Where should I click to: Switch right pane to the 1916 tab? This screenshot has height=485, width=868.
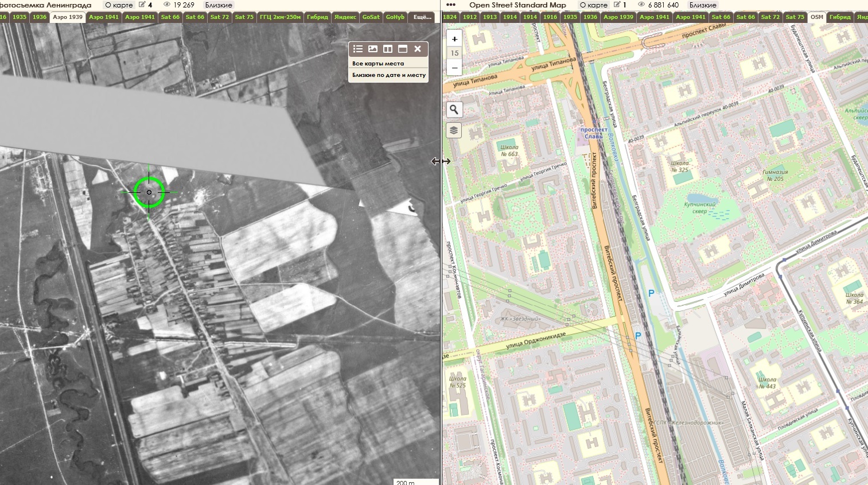550,17
